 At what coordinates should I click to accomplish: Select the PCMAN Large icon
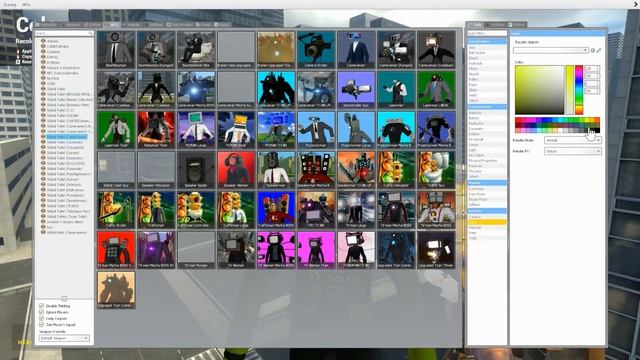click(x=196, y=129)
